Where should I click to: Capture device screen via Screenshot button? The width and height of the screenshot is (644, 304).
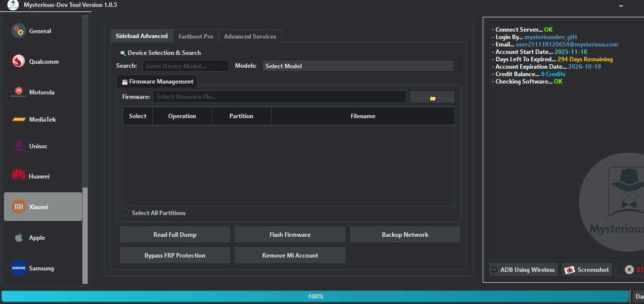pos(587,269)
